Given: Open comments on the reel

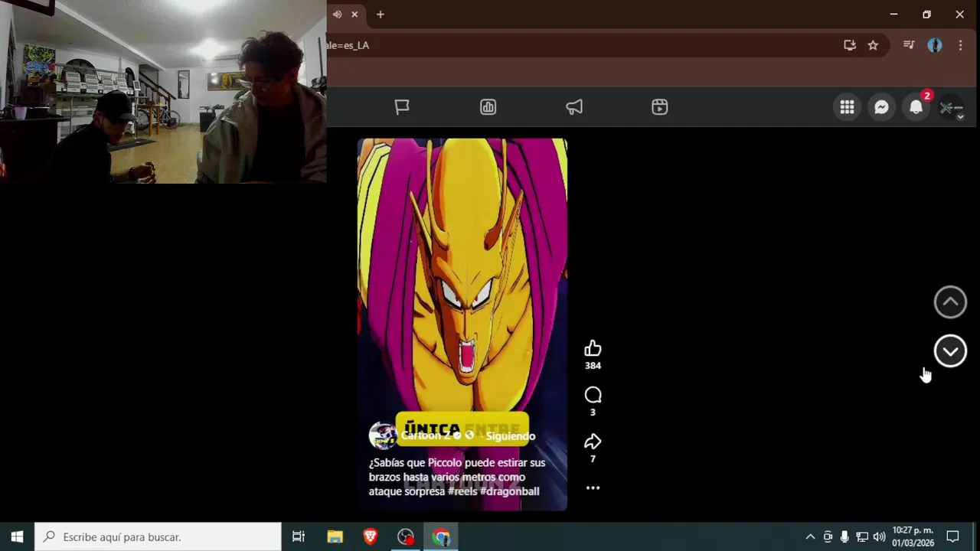Looking at the screenshot, I should pos(593,395).
